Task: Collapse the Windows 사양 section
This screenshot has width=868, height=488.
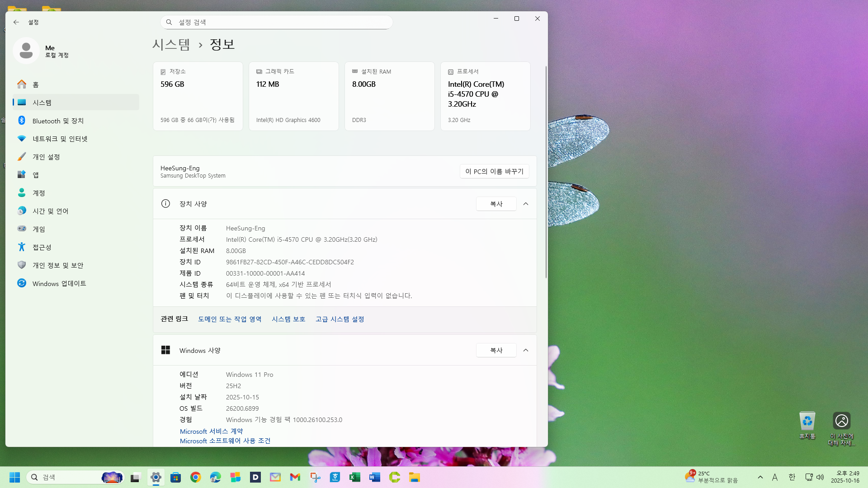Action: click(x=526, y=350)
